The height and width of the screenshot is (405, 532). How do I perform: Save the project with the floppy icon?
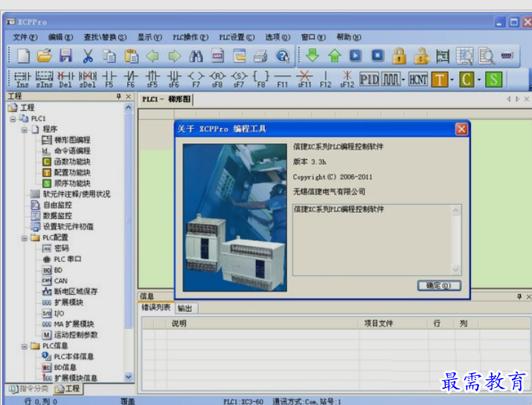click(x=65, y=56)
